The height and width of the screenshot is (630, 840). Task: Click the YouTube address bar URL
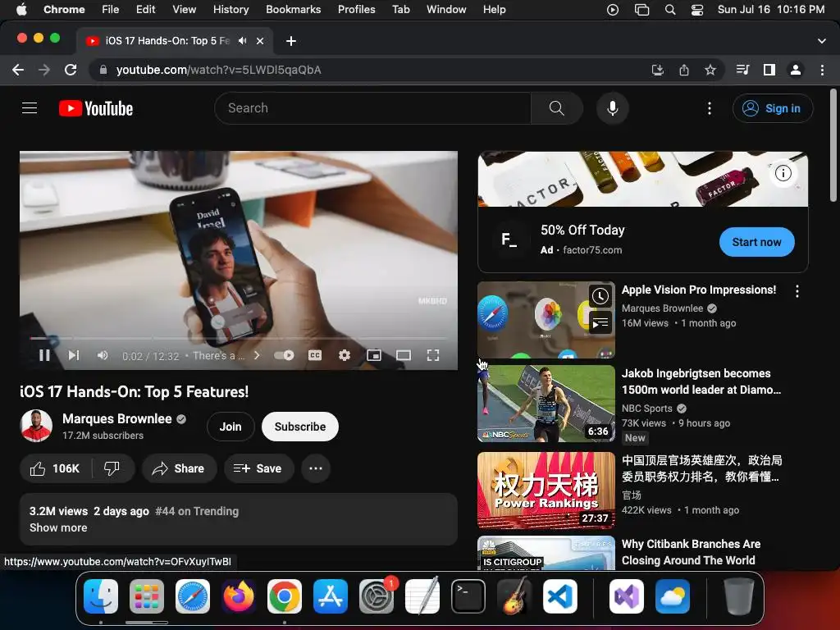(218, 70)
